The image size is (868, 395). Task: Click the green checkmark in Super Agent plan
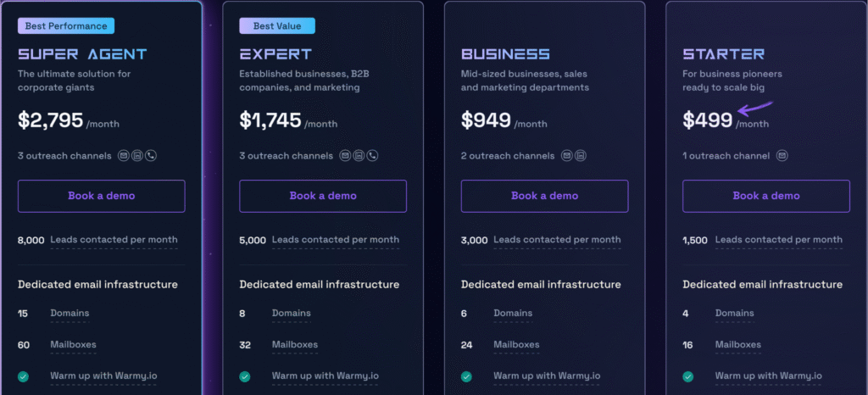pyautogui.click(x=23, y=376)
